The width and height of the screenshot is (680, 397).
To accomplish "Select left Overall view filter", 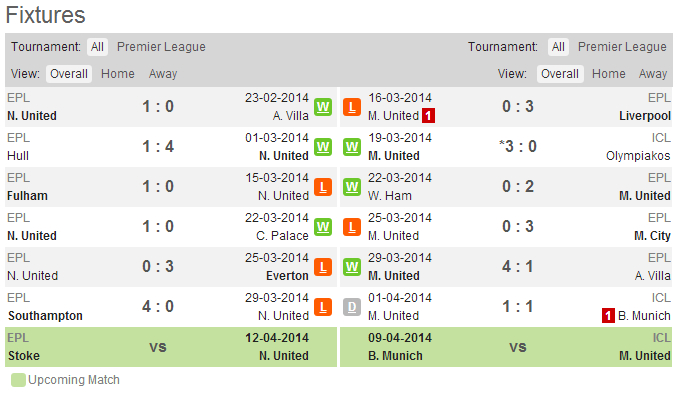I will pos(69,74).
